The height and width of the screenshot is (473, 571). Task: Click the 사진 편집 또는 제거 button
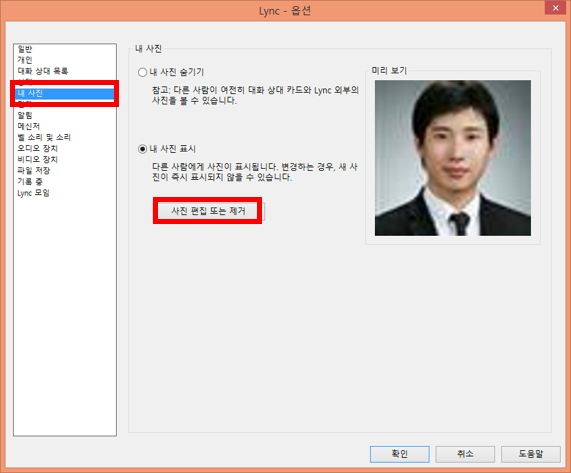click(208, 211)
